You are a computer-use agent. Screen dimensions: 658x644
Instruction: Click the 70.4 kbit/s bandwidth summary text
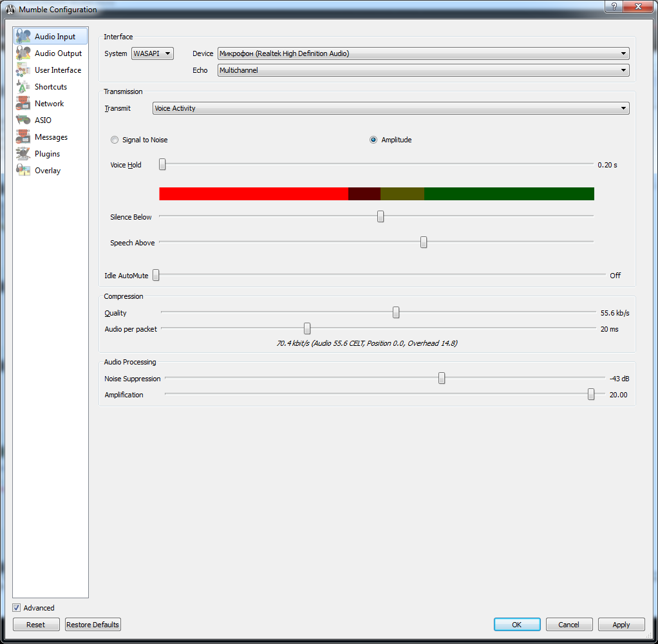pos(367,343)
